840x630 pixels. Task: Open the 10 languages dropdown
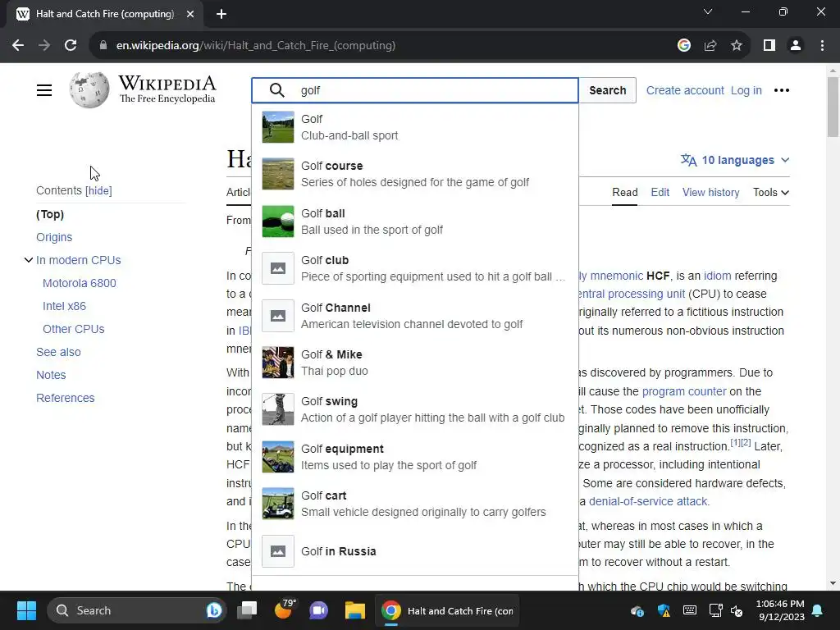735,160
